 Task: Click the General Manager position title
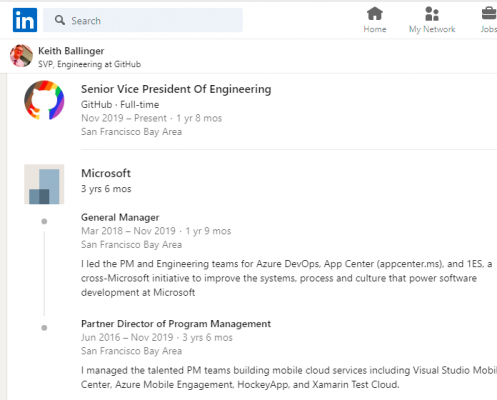120,217
